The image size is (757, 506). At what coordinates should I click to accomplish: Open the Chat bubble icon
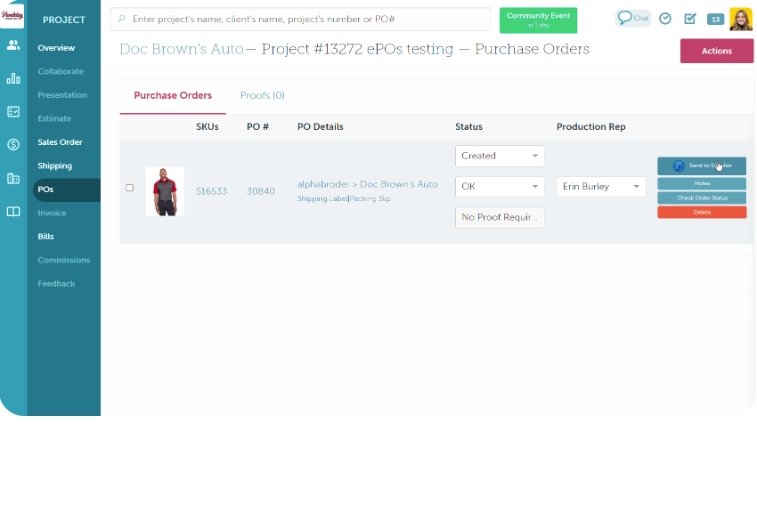632,18
